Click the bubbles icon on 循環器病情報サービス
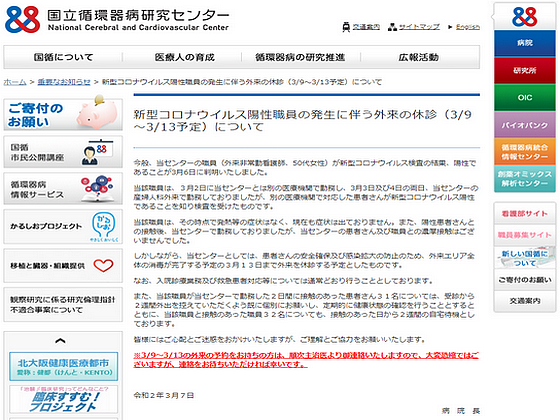 point(97,188)
